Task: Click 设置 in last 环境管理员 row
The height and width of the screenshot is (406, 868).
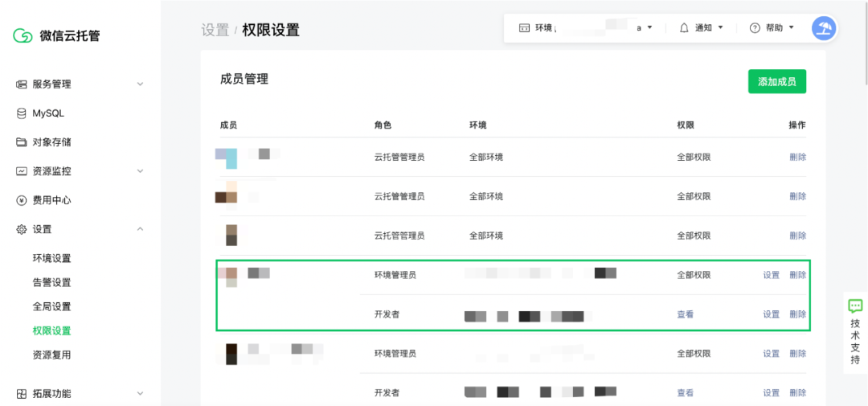Action: [x=771, y=354]
